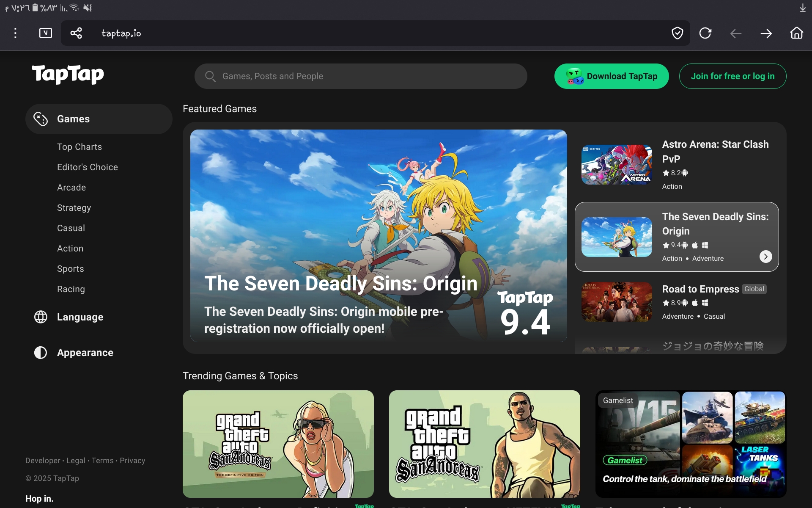Open Editor's Choice category
Image resolution: width=812 pixels, height=508 pixels.
point(88,167)
